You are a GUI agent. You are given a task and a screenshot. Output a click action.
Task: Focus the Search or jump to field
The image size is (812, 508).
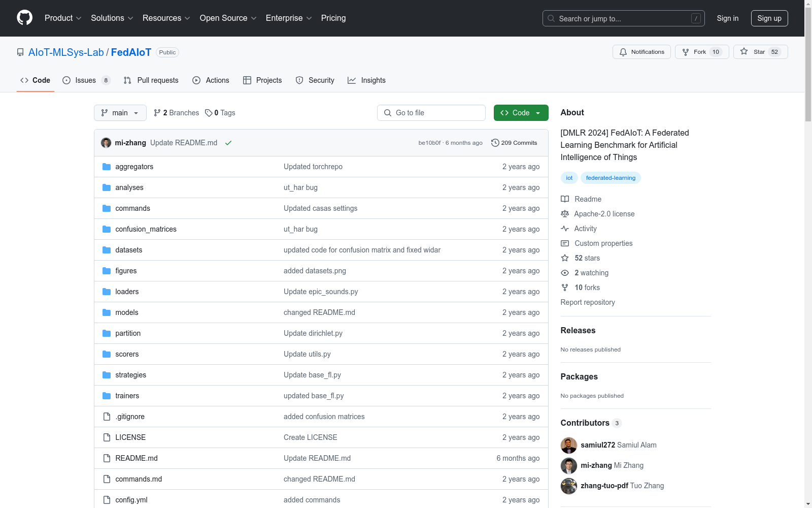click(x=624, y=18)
